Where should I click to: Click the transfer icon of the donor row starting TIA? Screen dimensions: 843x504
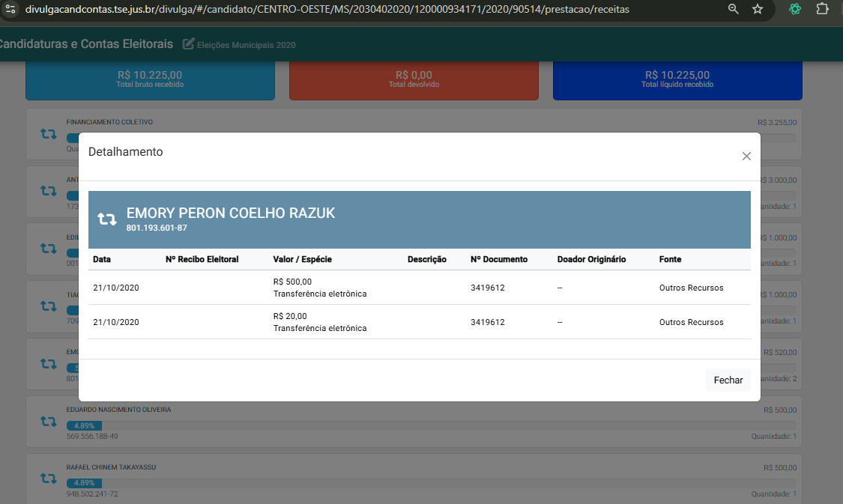[x=49, y=306]
